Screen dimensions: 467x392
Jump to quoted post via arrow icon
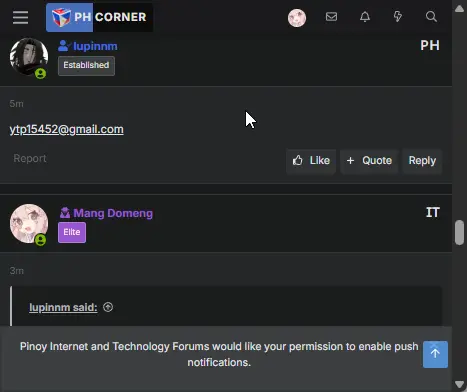(x=108, y=307)
